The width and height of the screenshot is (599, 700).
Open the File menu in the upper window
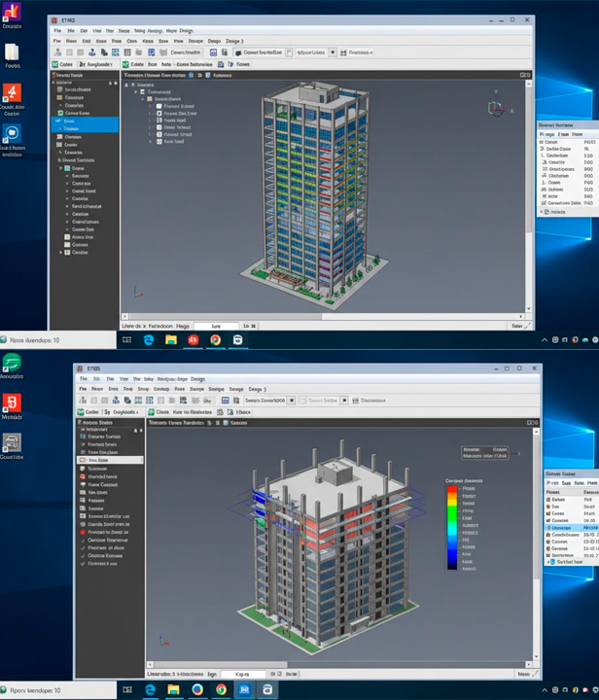57,41
